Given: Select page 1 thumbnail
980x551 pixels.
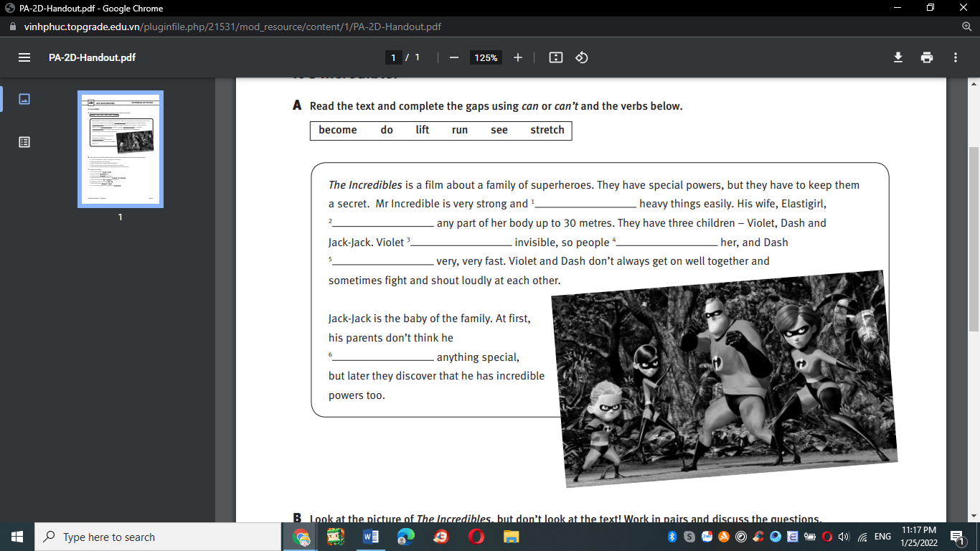Looking at the screenshot, I should pyautogui.click(x=121, y=149).
